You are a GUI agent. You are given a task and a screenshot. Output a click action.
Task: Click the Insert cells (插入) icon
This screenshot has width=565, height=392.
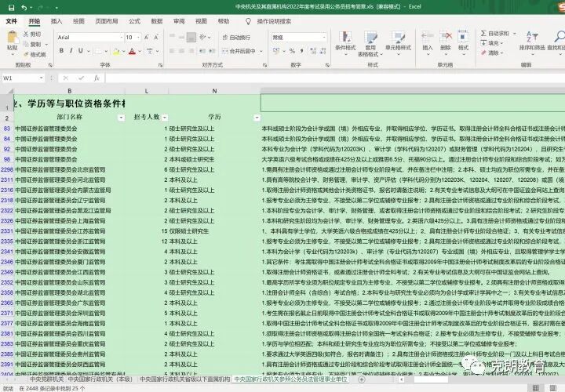coord(428,38)
